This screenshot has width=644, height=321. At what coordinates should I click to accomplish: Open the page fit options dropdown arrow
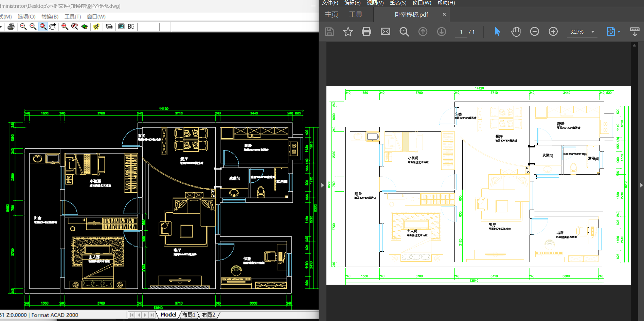pos(619,32)
